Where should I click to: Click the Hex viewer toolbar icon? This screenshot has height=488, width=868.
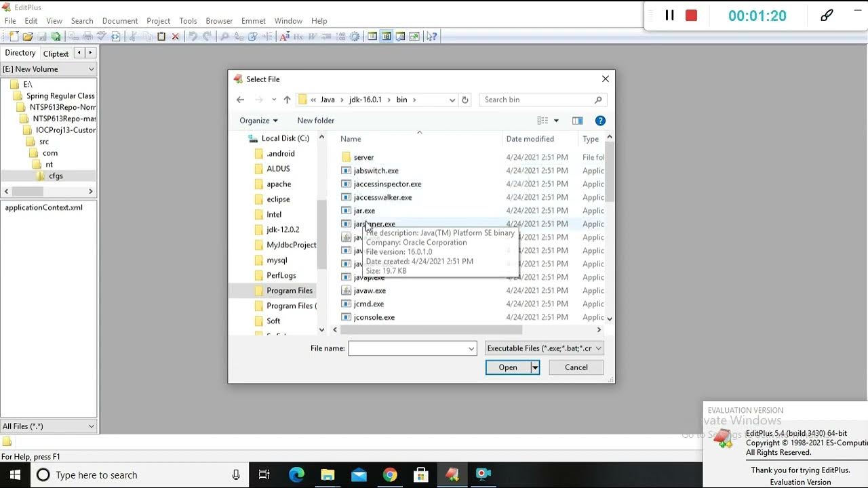point(298,37)
